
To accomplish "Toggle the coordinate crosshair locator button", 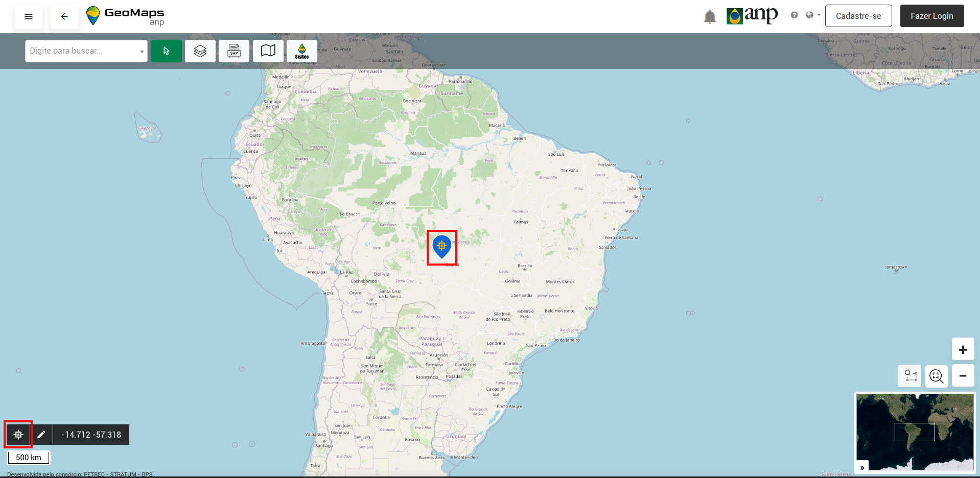I will (x=18, y=435).
